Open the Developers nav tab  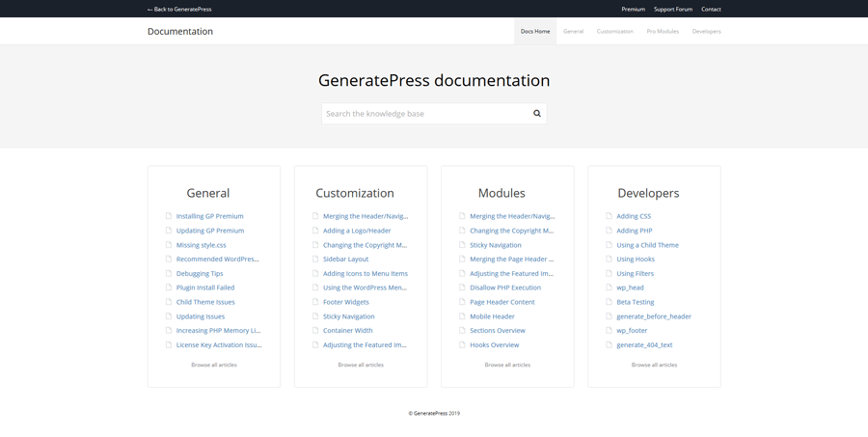tap(706, 31)
